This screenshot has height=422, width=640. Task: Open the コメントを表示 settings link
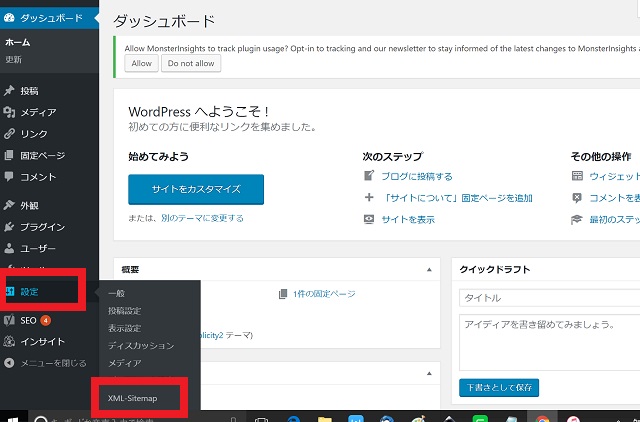click(614, 198)
